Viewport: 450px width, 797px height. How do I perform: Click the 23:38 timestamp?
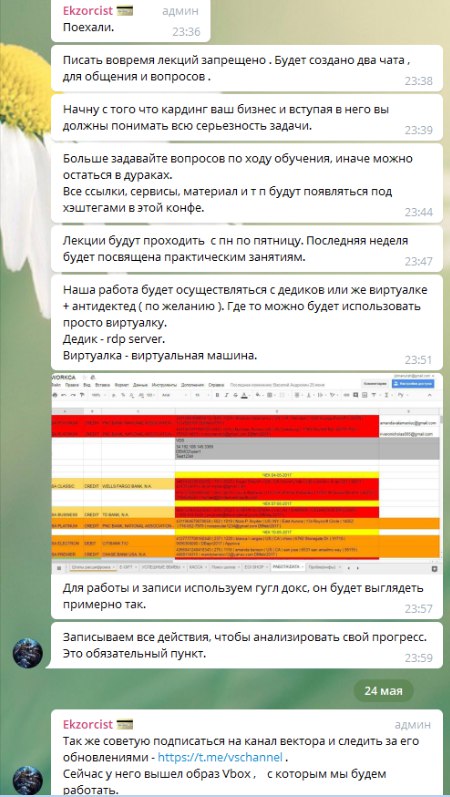(418, 81)
